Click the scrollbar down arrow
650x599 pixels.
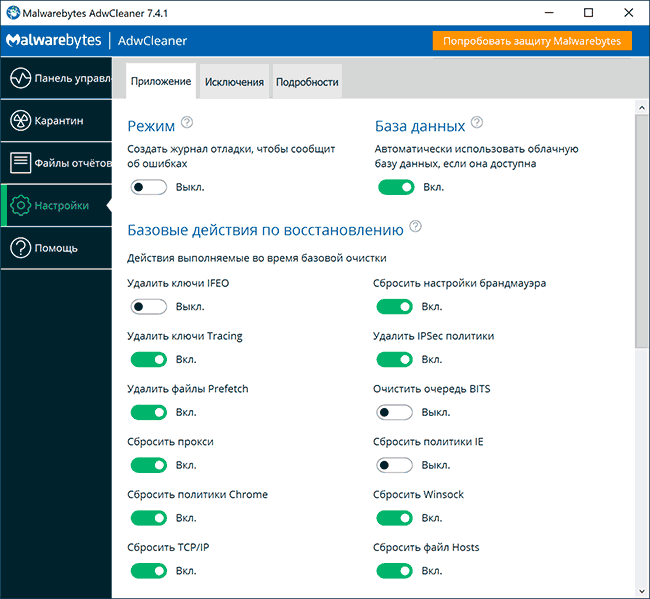[642, 592]
